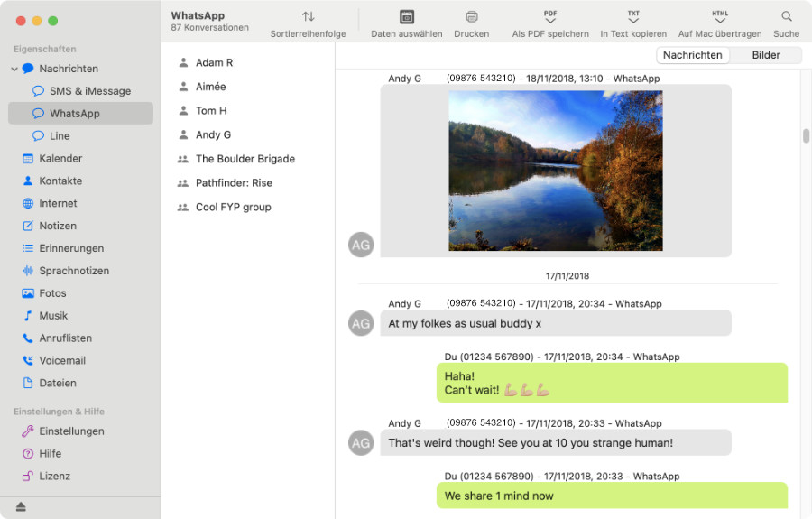The image size is (812, 519).
Task: Click the Anruflisten phone icon
Action: click(x=28, y=338)
